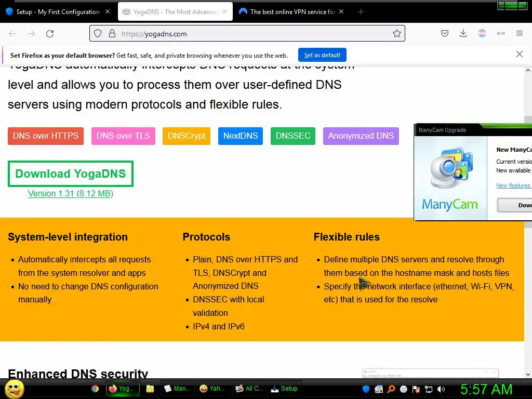Click Set as default button
The height and width of the screenshot is (399, 532).
coord(322,55)
